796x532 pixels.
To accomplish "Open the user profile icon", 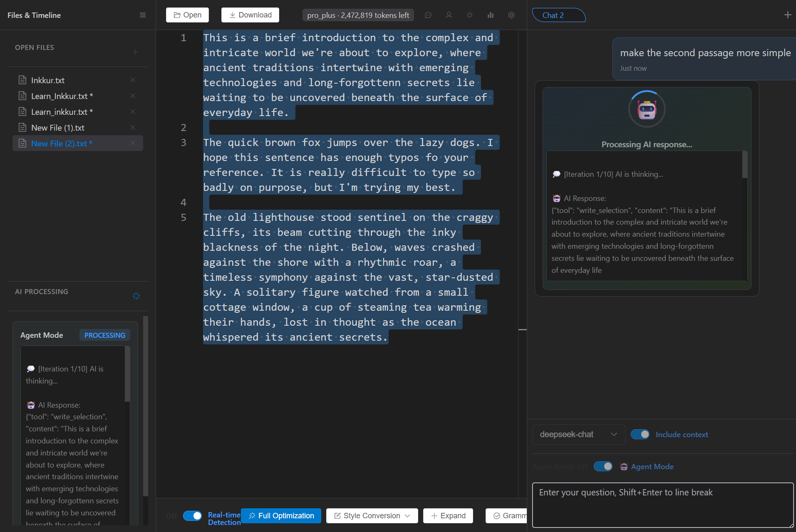I will 449,15.
